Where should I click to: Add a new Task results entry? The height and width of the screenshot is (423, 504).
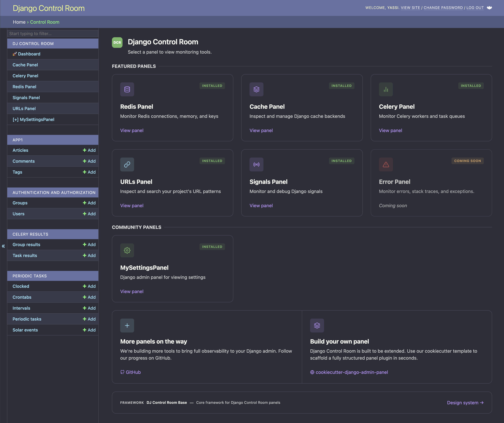[89, 255]
